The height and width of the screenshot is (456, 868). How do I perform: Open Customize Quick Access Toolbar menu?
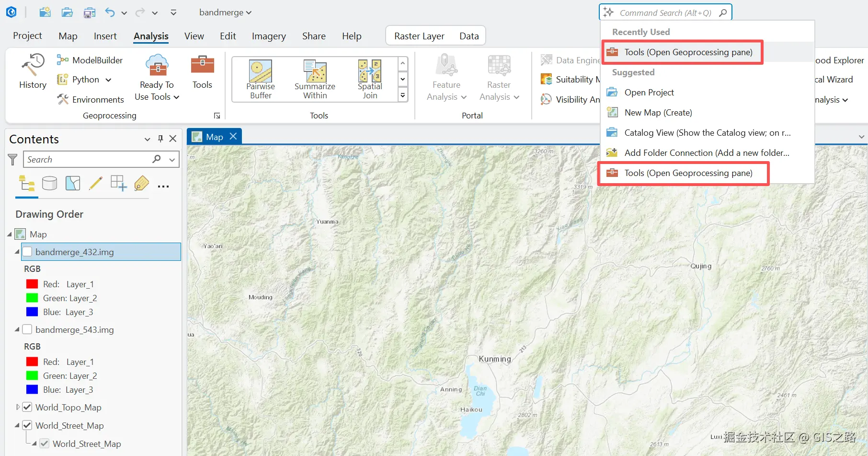pyautogui.click(x=173, y=12)
